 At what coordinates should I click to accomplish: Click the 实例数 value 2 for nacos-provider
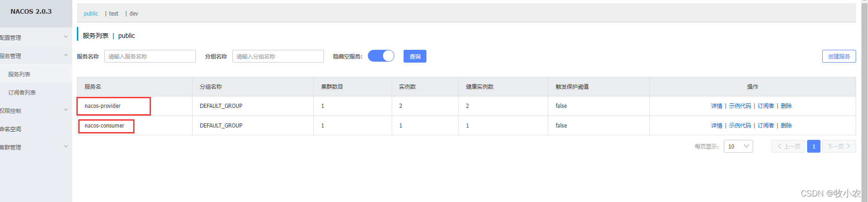point(400,106)
